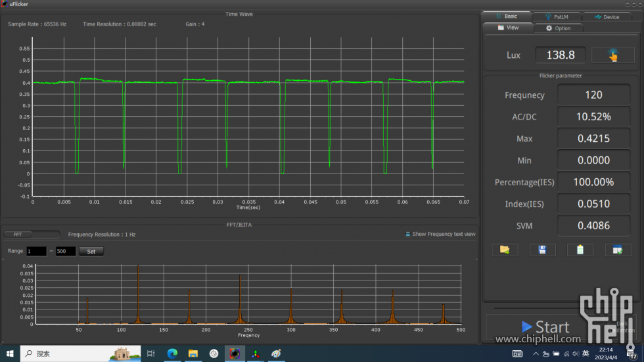Screen dimensions: 644x362
Task: Click the news widget taskbar icon
Action: (x=517, y=354)
